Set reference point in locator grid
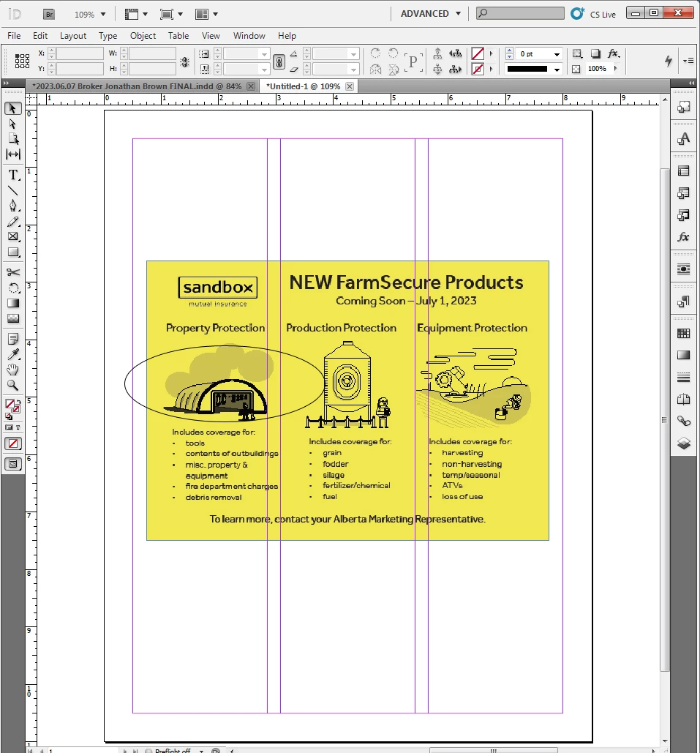This screenshot has width=700, height=753. (x=22, y=61)
